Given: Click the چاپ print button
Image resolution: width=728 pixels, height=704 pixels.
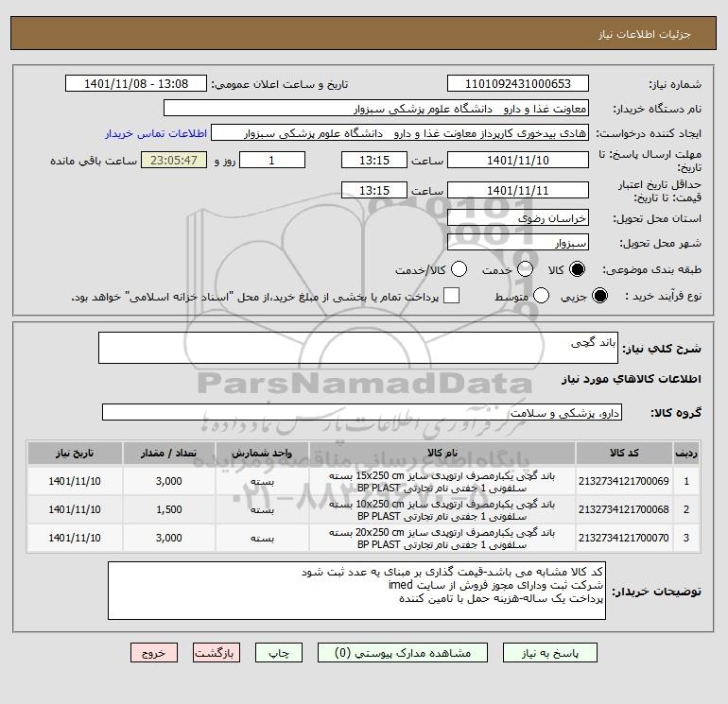Looking at the screenshot, I should pos(279,653).
